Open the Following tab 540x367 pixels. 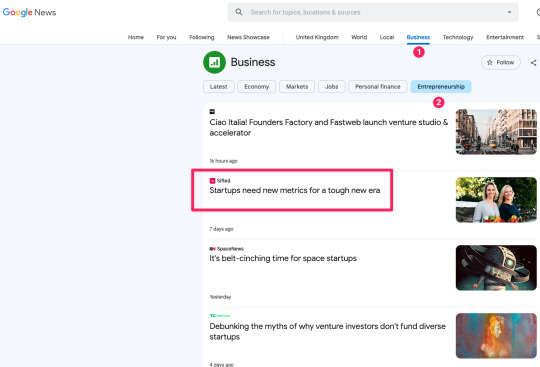pyautogui.click(x=201, y=37)
